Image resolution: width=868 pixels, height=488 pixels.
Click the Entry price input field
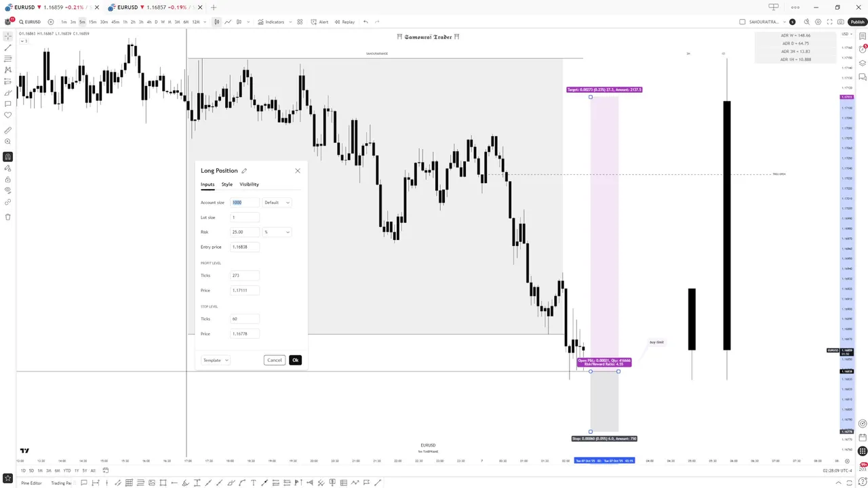[245, 247]
